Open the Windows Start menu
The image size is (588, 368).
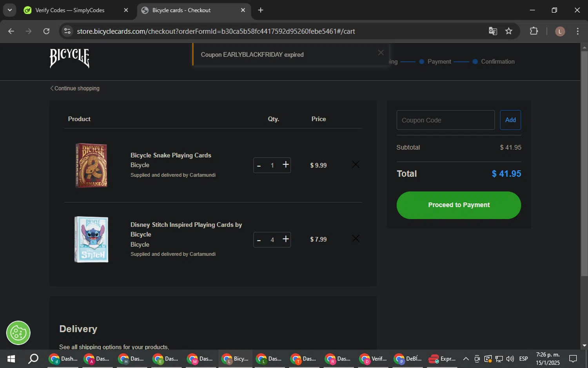[11, 359]
